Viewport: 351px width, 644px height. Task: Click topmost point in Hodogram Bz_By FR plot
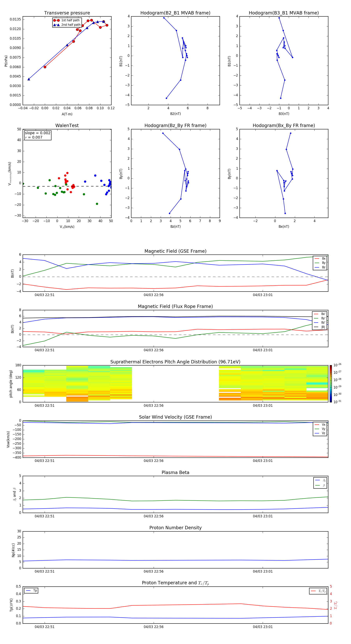(x=163, y=133)
